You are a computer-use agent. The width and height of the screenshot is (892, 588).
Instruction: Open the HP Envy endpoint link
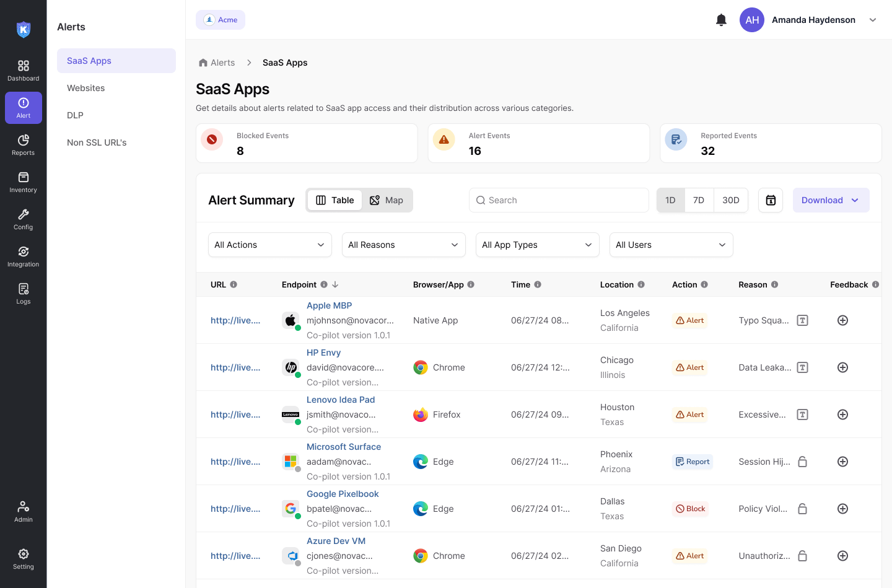click(x=323, y=353)
